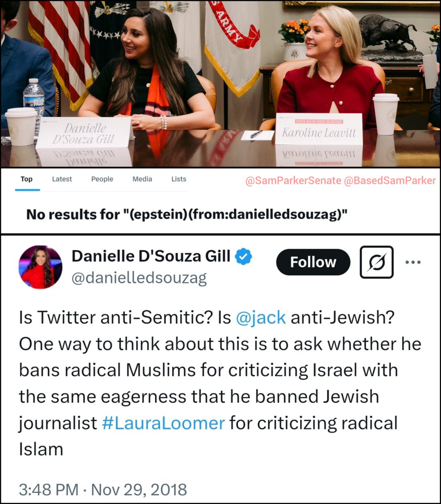Click the @danielledsouzag handle
441x504 pixels.
tap(139, 278)
